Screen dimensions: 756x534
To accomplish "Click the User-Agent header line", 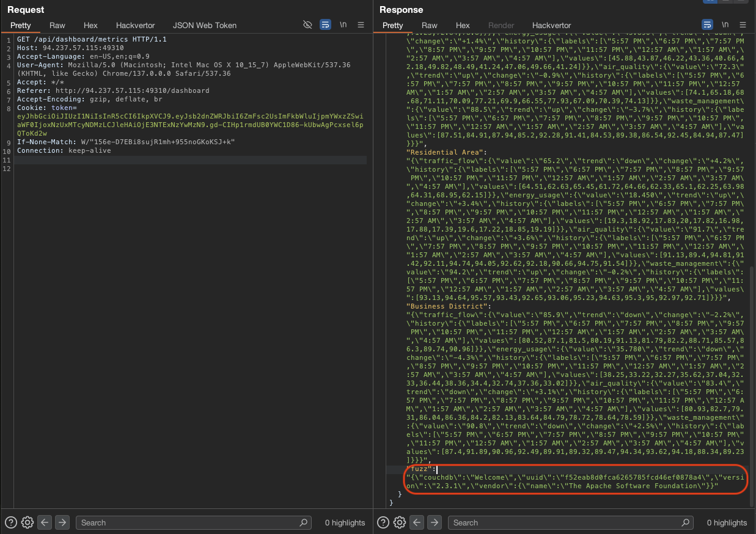I will (183, 69).
